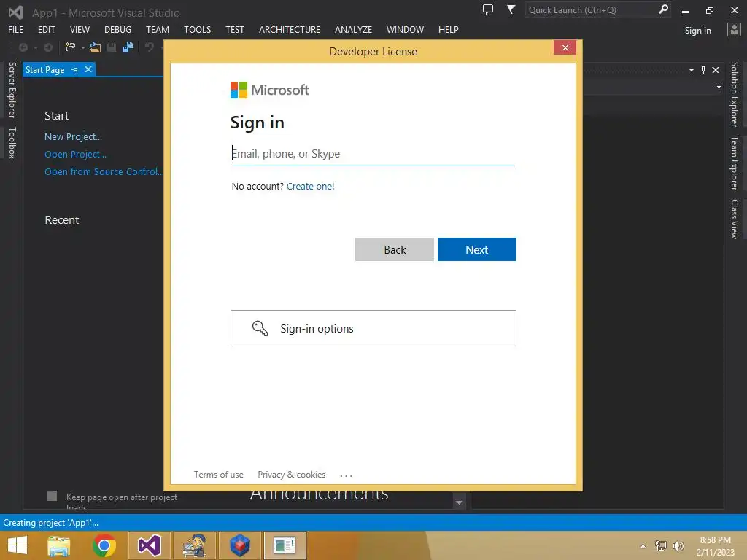Click the Next button in sign-in dialog
Viewport: 747px width, 560px height.
(477, 249)
